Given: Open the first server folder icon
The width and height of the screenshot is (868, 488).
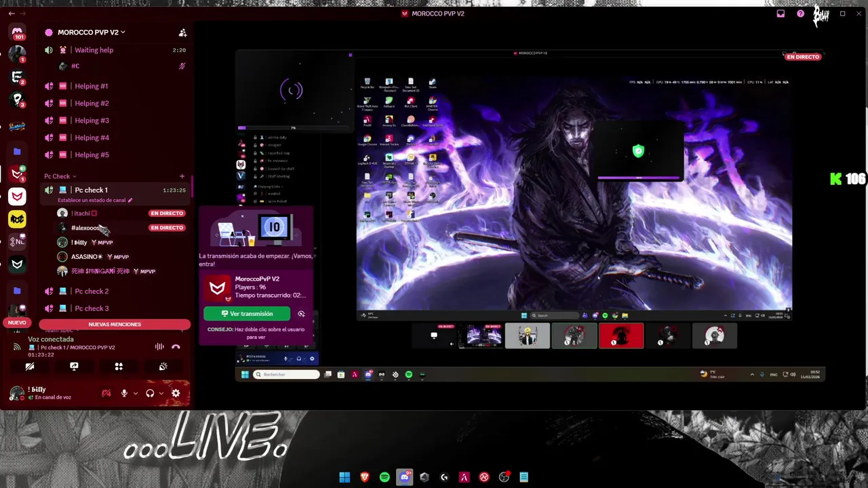Looking at the screenshot, I should click(x=17, y=151).
